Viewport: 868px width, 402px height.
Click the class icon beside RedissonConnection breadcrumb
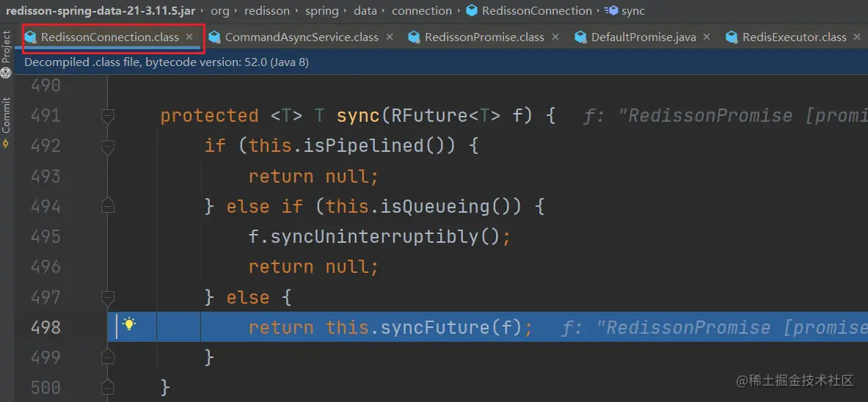(473, 10)
